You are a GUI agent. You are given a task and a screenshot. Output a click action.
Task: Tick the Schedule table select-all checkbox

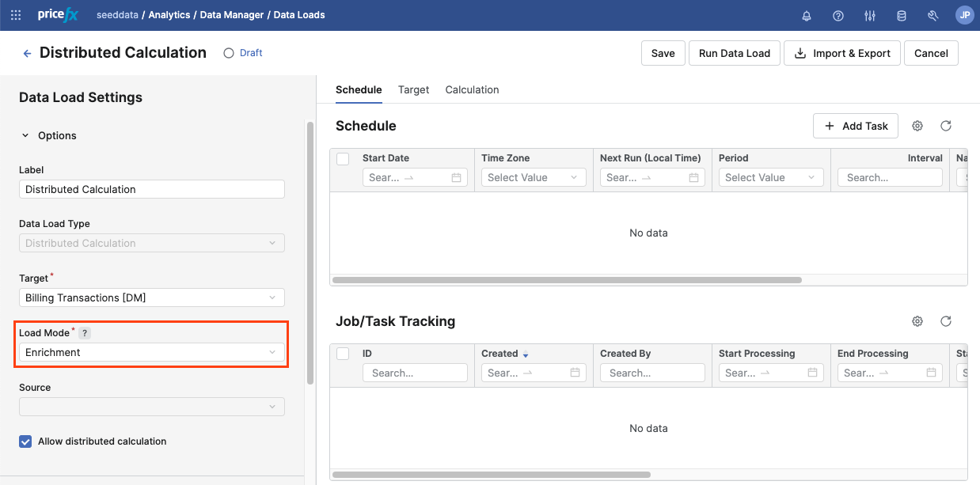coord(343,158)
